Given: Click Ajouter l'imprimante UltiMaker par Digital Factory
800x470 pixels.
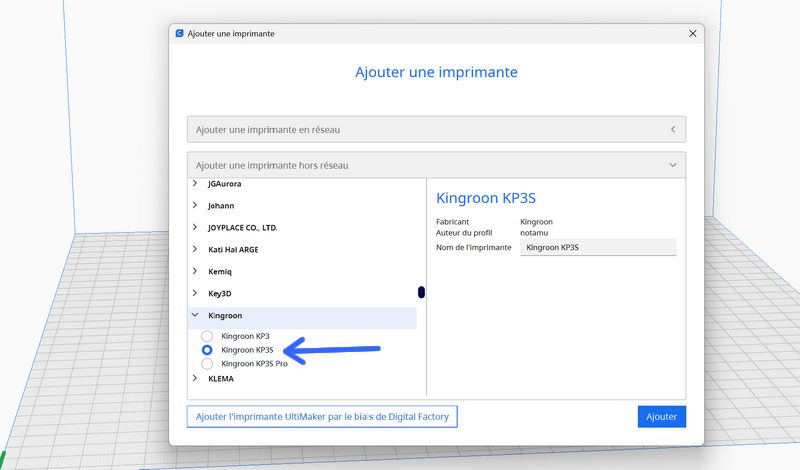Looking at the screenshot, I should (322, 416).
